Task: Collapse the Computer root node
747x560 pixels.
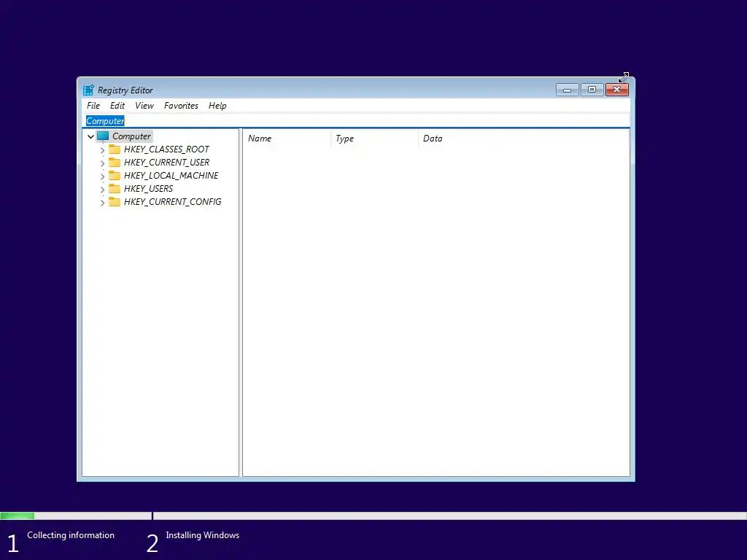Action: 90,136
